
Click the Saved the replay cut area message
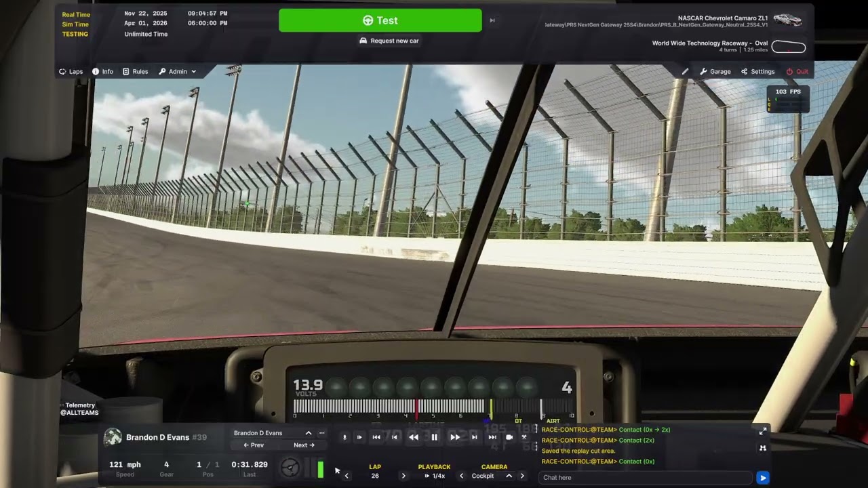coord(578,451)
